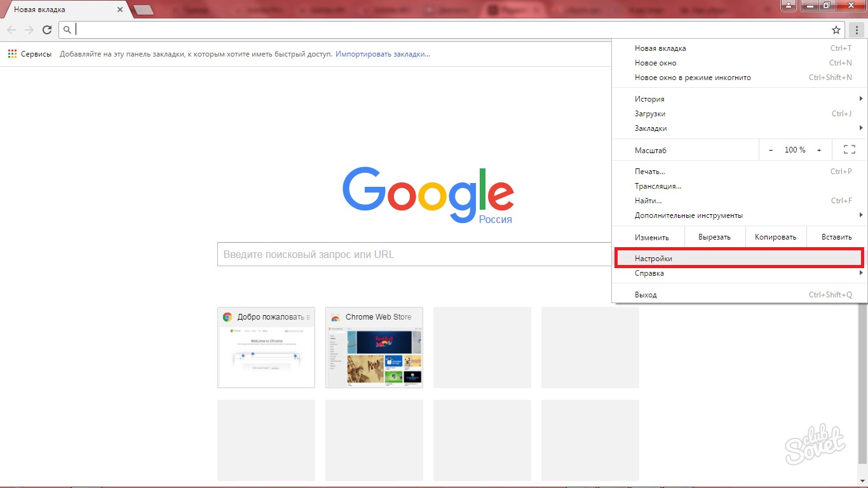Open Chrome Web Store thumbnail tile

374,348
